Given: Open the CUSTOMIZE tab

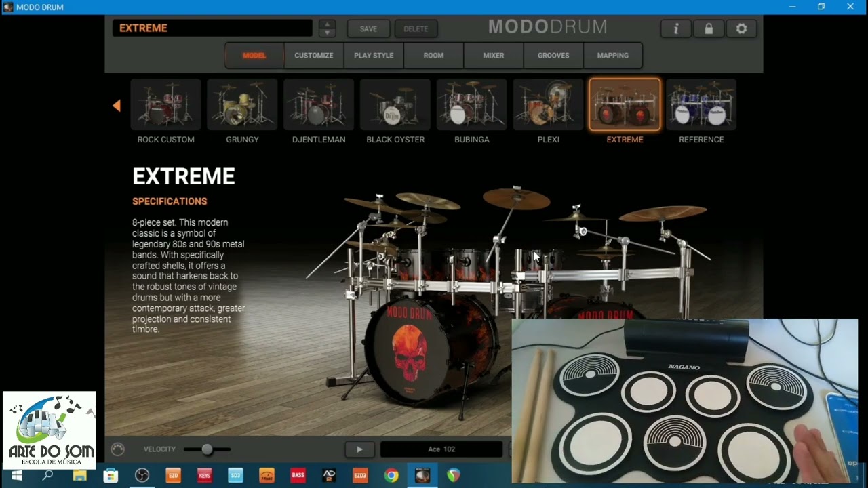Looking at the screenshot, I should (314, 56).
